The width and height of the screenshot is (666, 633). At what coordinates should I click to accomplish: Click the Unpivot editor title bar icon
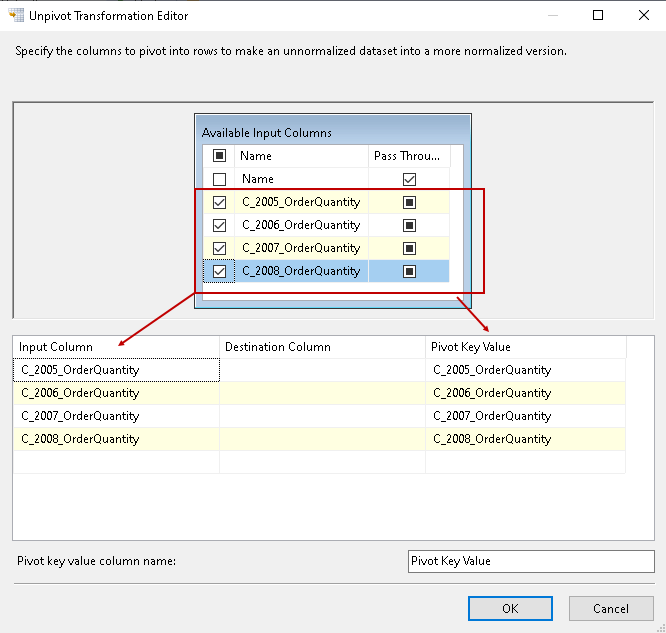(15, 16)
